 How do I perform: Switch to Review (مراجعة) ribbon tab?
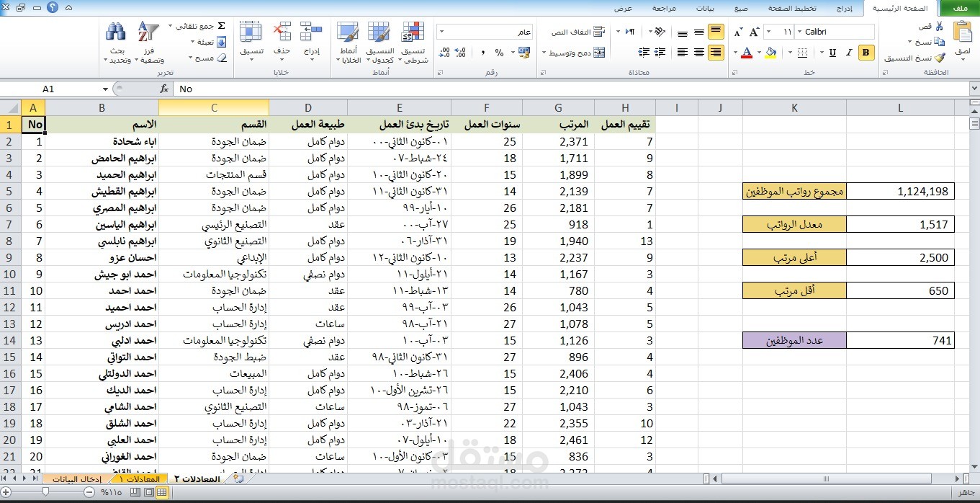pos(664,8)
